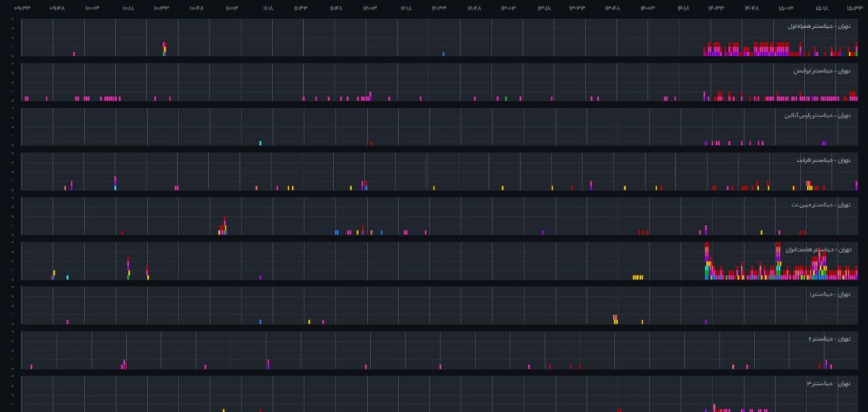This screenshot has height=412, width=868.
Task: Pick the ۱۰:۳۳ time axis label
Action: (161, 9)
